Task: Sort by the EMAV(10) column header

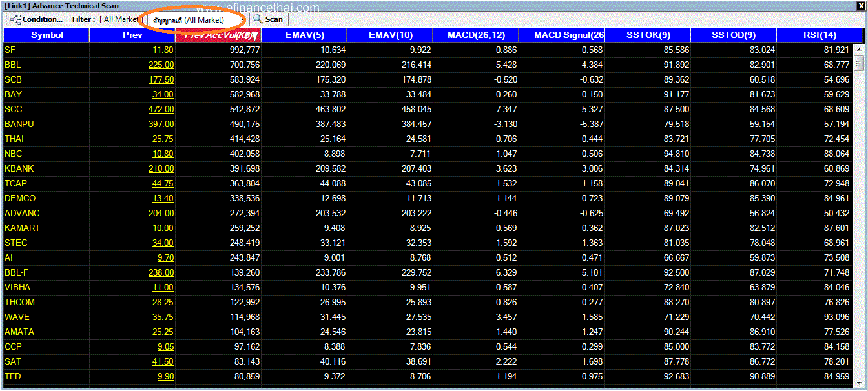Action: 390,35
